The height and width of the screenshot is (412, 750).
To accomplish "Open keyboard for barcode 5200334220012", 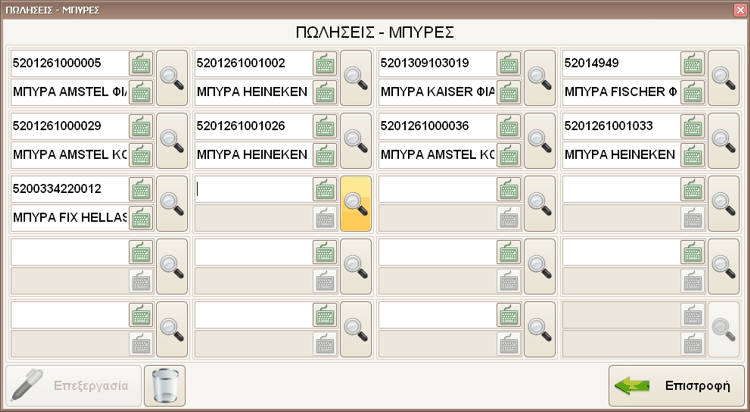I will [x=141, y=189].
